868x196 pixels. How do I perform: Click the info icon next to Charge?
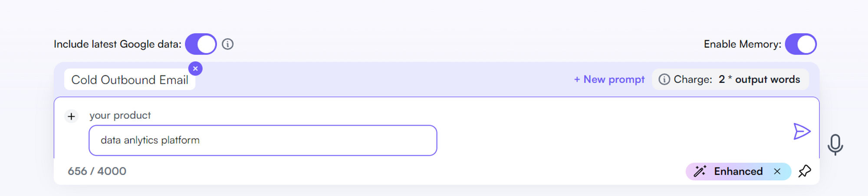(664, 79)
